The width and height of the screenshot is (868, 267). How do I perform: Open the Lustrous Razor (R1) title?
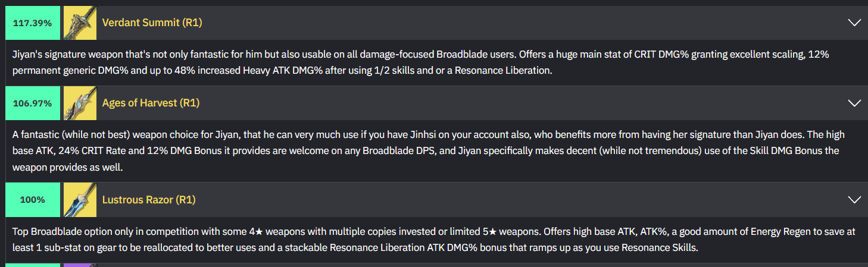click(149, 199)
